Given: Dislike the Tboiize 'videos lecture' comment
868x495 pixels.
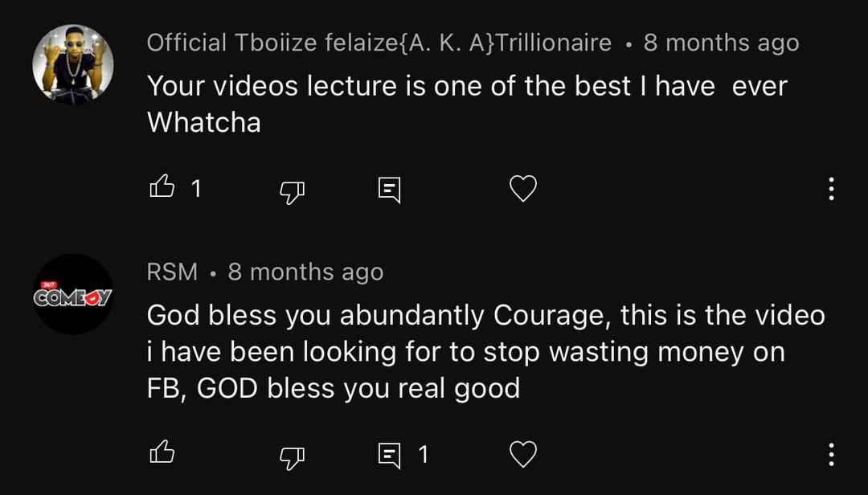Looking at the screenshot, I should (x=292, y=190).
